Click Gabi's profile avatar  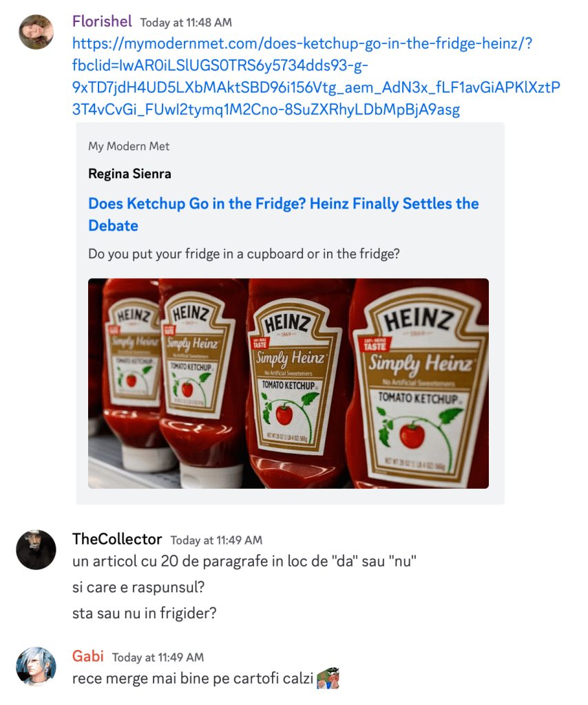(x=36, y=666)
